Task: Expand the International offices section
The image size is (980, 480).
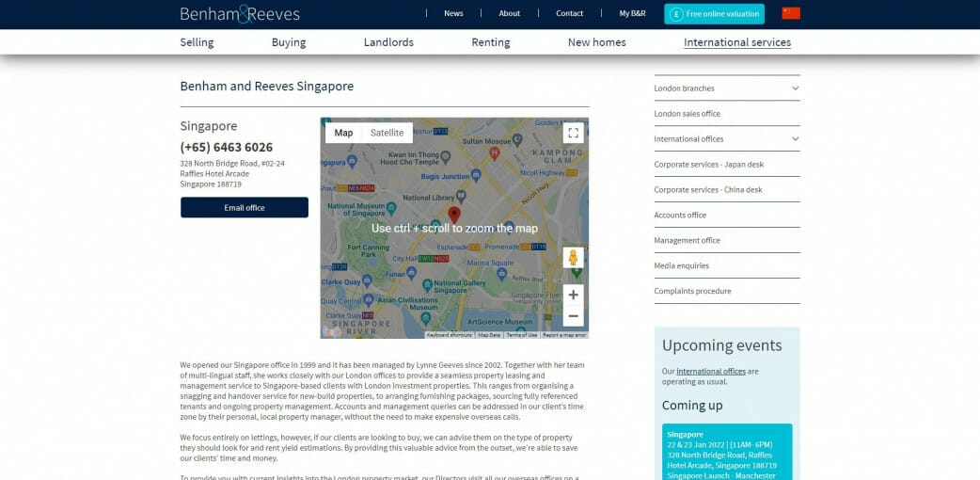Action: (727, 139)
